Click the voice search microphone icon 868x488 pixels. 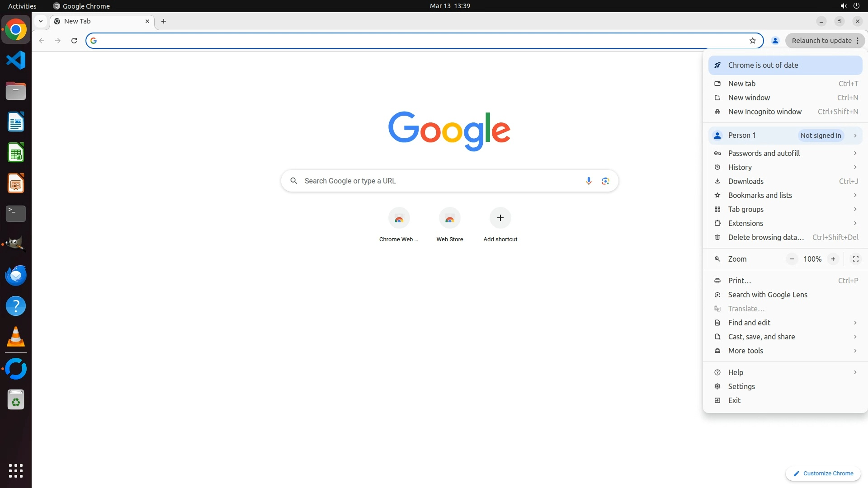pos(588,181)
